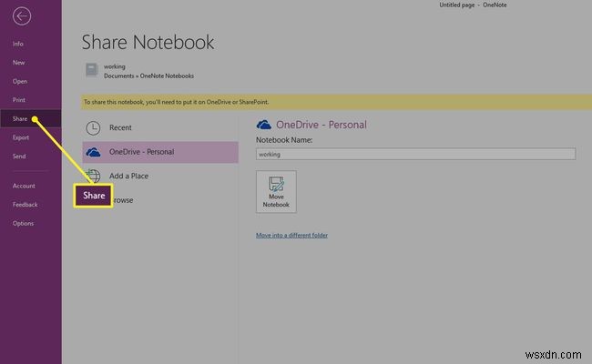Screen dimensions: 592x364
Task: Open the Feedback page
Action: click(25, 205)
